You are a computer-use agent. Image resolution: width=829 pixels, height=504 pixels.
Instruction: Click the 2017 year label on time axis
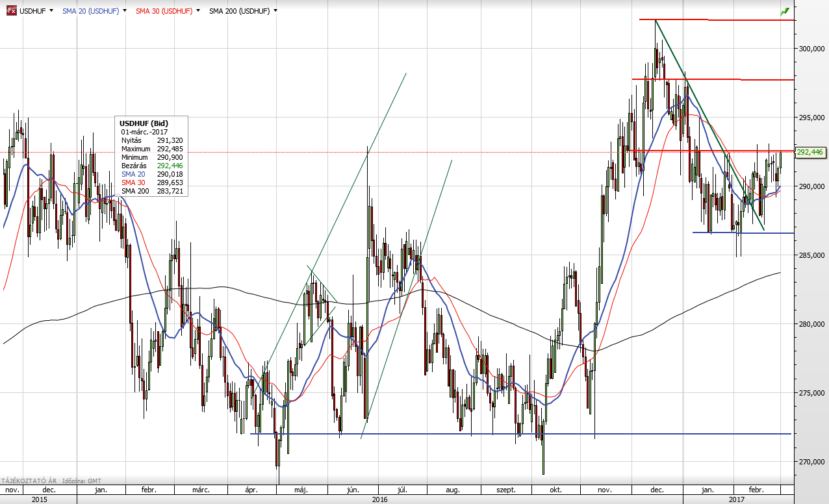pos(737,499)
